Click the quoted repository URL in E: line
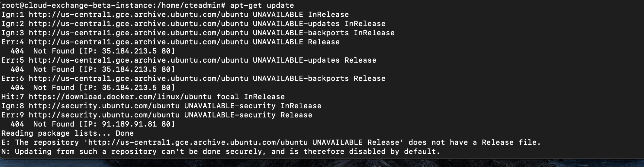 (244, 143)
